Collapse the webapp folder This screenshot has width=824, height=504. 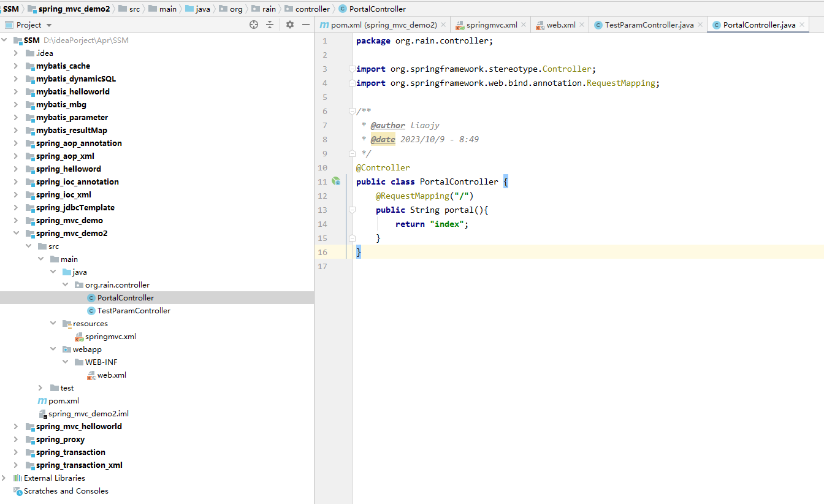53,349
